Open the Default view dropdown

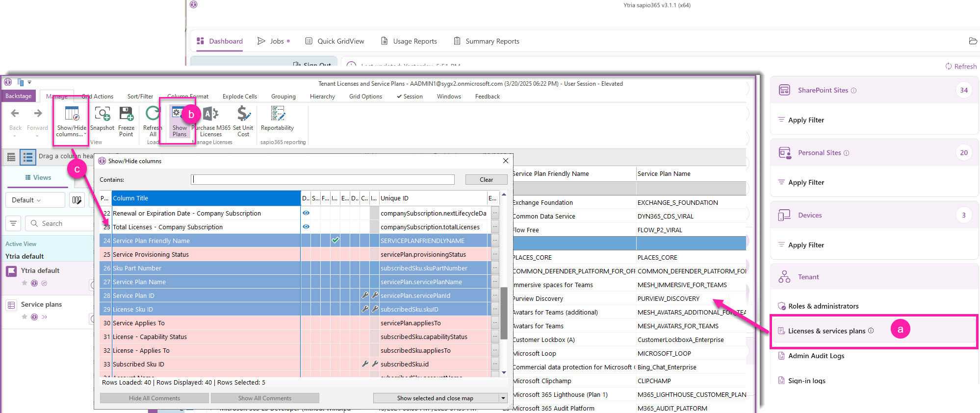click(34, 200)
